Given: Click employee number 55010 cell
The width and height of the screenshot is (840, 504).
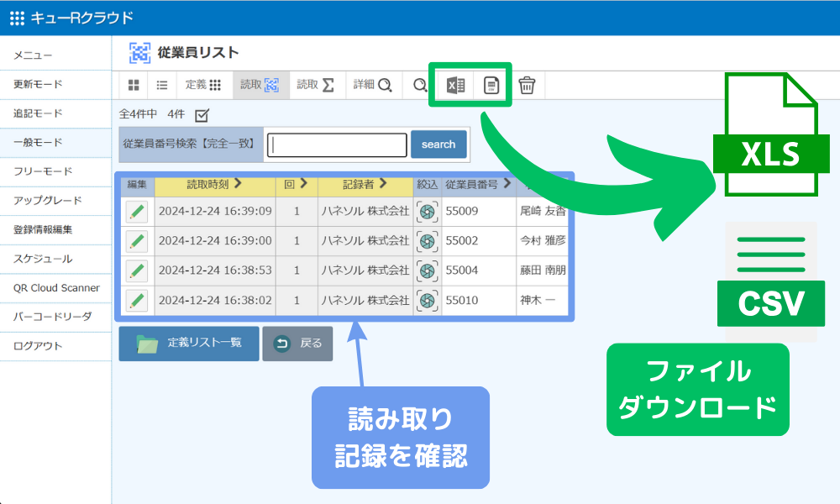Looking at the screenshot, I should [479, 301].
